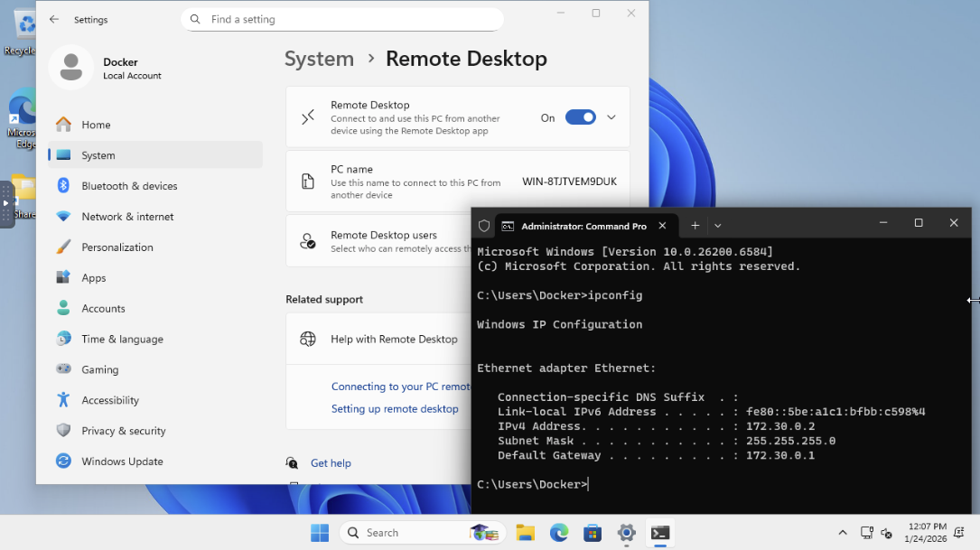Click the Accessibility icon in sidebar
980x550 pixels.
coord(63,400)
